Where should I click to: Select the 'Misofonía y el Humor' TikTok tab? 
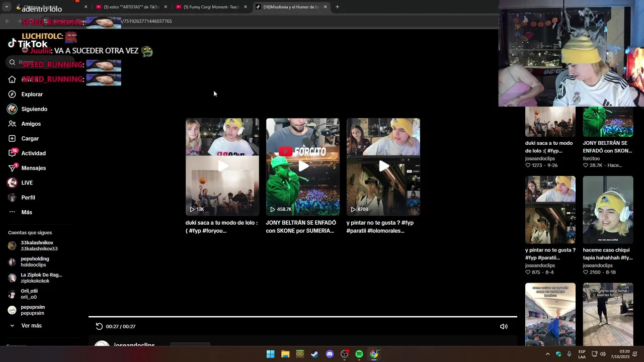pos(291,7)
